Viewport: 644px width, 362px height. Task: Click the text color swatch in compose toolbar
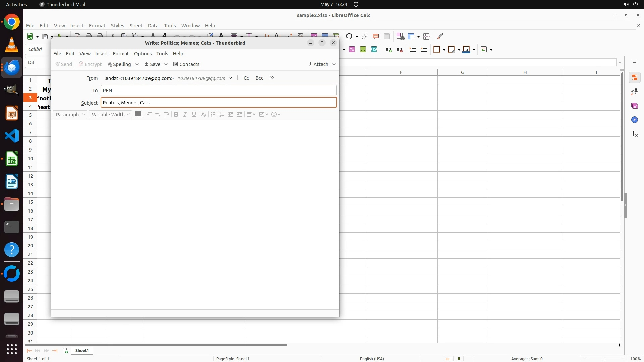pyautogui.click(x=137, y=113)
